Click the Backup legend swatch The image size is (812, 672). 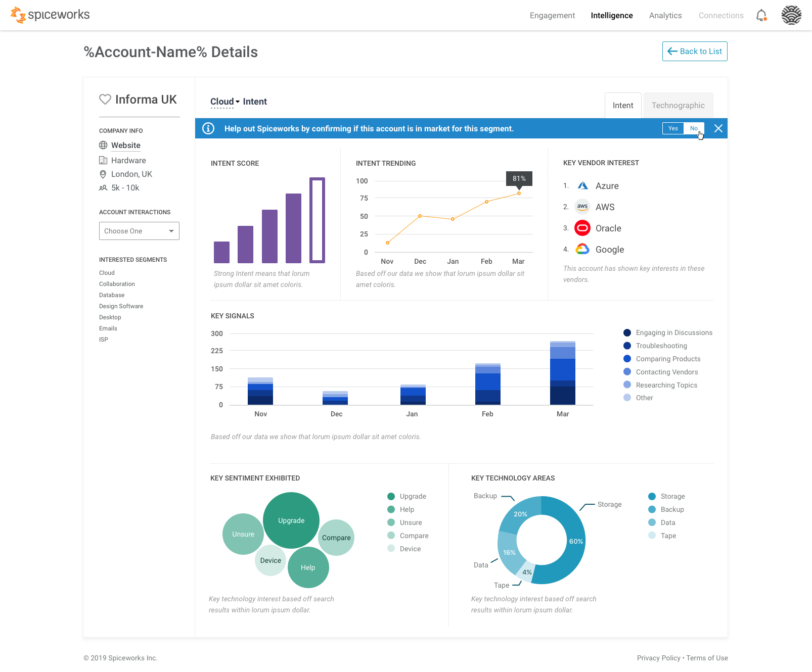click(652, 509)
